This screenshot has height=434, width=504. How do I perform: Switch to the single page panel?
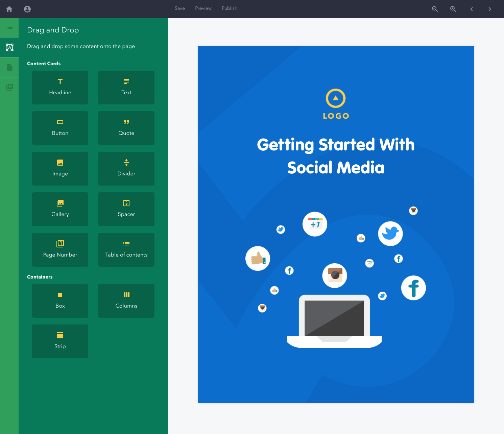click(x=9, y=67)
